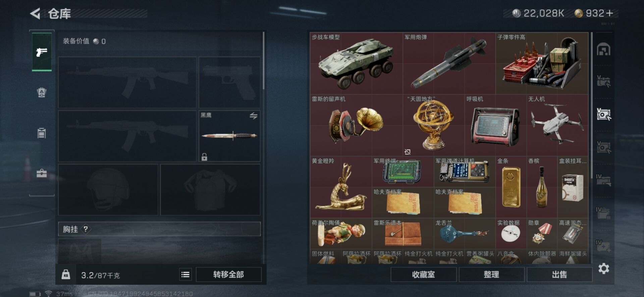Toggle the lock icon under the knife
The image size is (644, 297).
[204, 157]
